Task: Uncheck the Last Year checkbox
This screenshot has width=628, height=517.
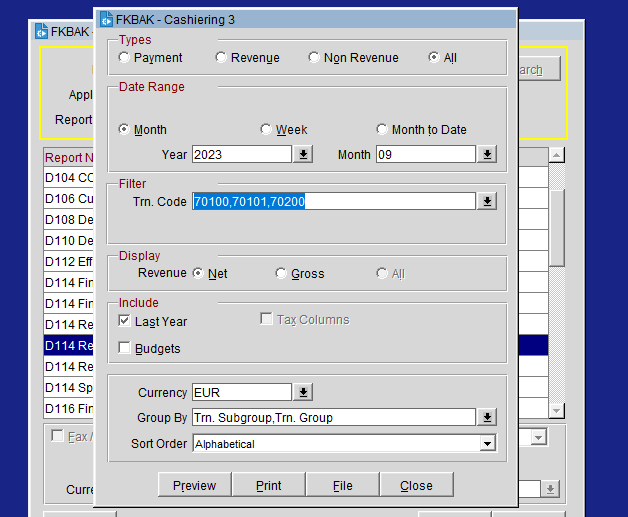Action: pyautogui.click(x=125, y=321)
